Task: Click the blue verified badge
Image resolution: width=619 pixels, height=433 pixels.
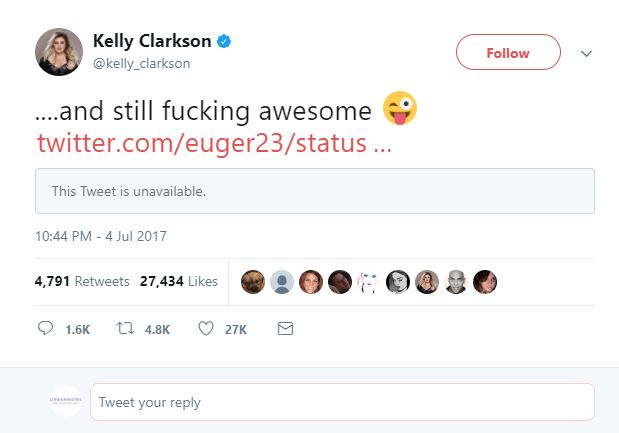Action: [x=226, y=42]
